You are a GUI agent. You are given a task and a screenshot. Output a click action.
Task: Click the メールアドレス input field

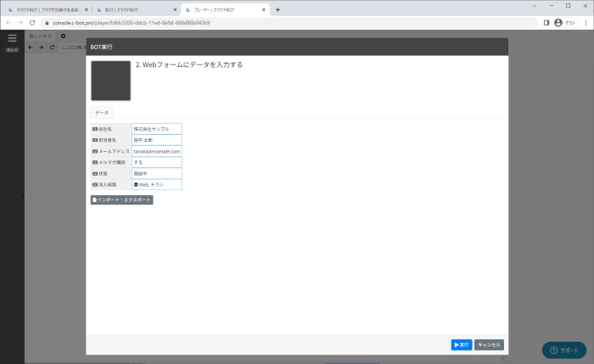point(157,151)
